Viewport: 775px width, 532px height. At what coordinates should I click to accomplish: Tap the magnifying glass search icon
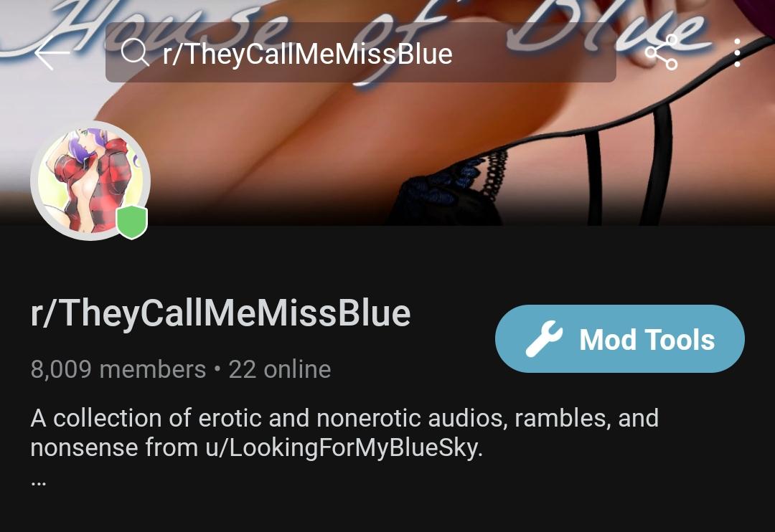coord(134,52)
